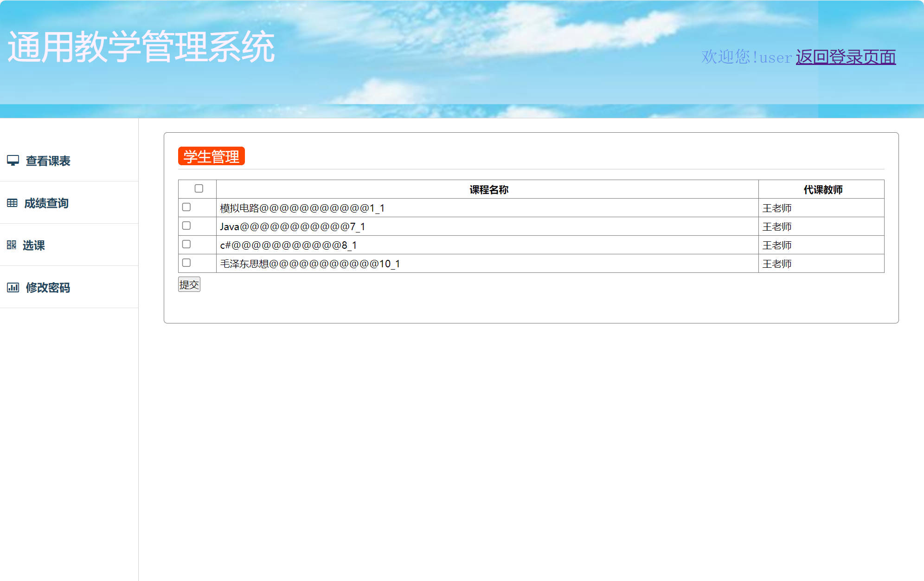The image size is (924, 581).
Task: Click the monitor icon beside 查看课表
Action: [x=13, y=161]
